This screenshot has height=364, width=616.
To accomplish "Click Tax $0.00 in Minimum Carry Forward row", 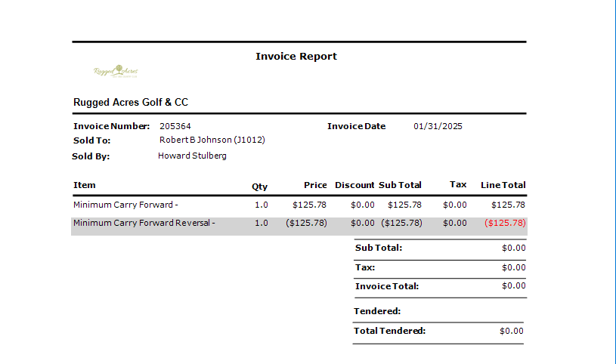I will [x=455, y=205].
